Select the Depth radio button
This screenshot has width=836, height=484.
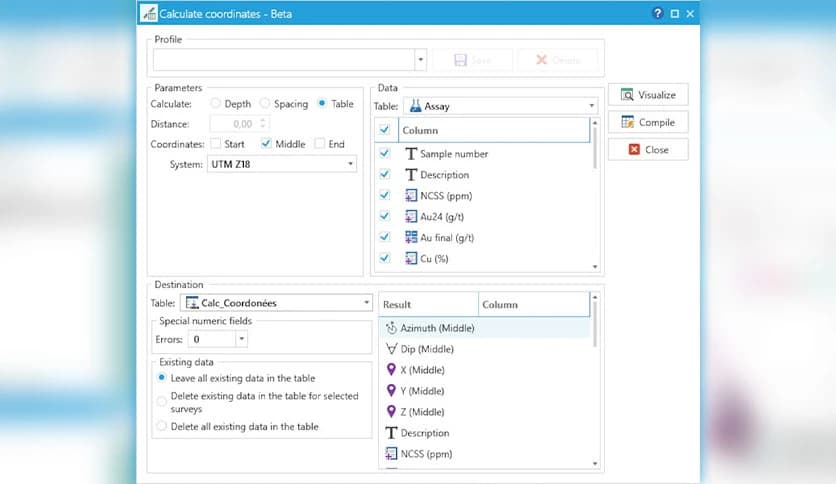pos(215,103)
